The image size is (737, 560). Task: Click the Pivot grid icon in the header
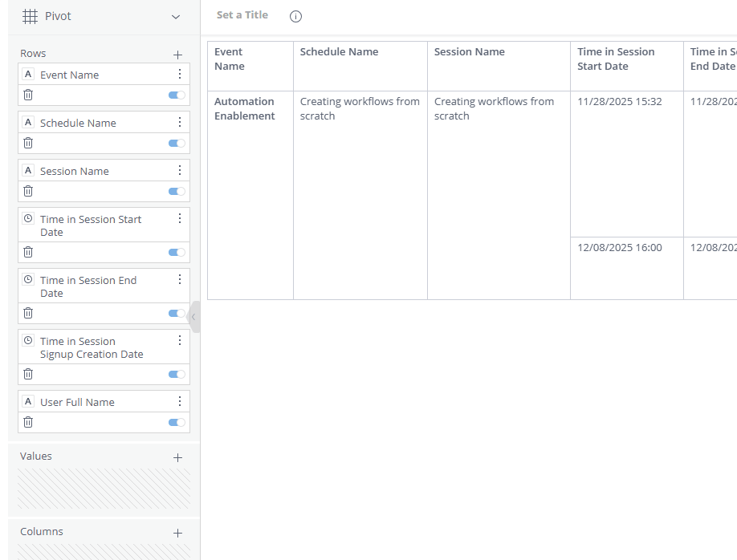[29, 15]
